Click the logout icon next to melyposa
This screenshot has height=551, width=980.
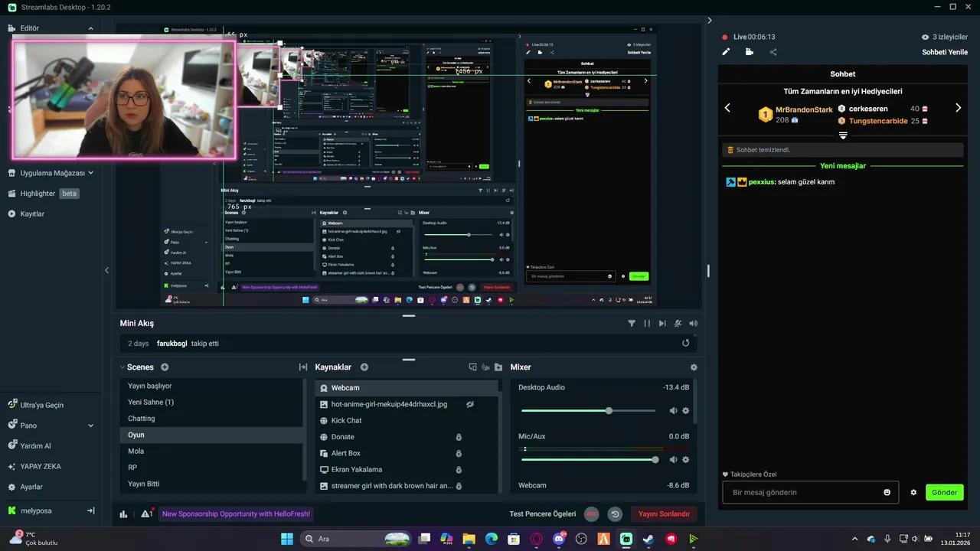(90, 510)
